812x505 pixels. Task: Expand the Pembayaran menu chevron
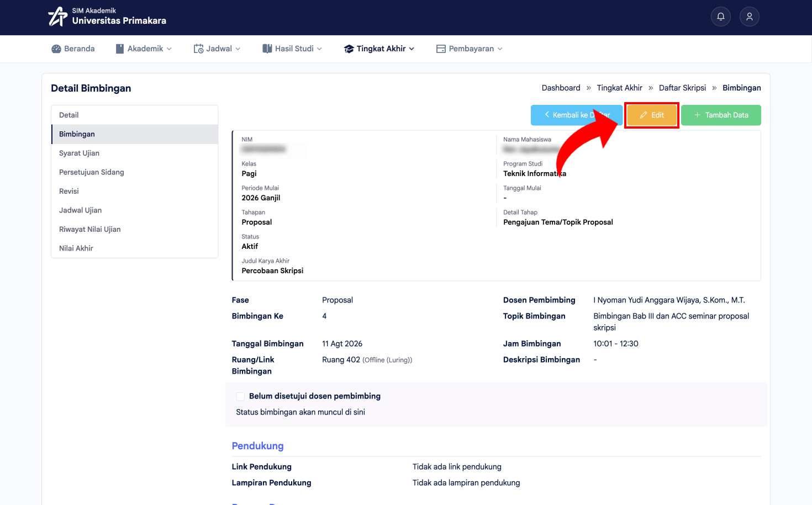[500, 49]
